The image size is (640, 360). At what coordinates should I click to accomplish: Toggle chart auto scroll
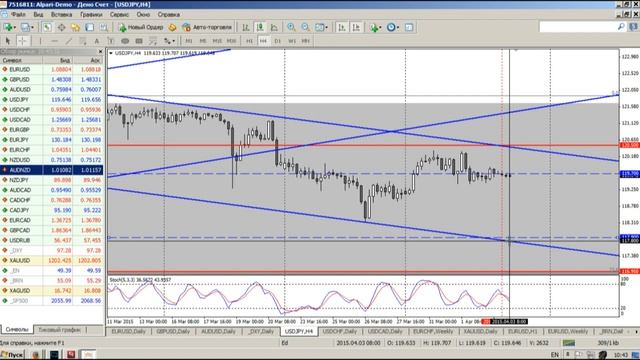tap(342, 27)
